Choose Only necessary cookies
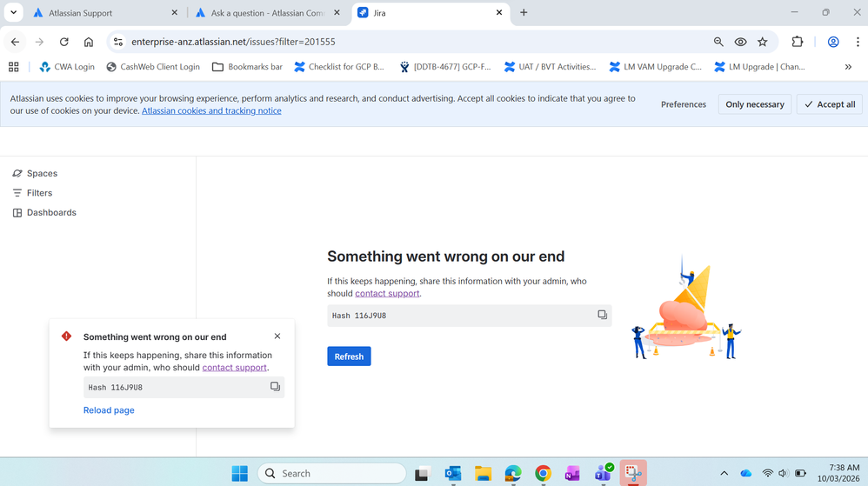 pos(755,104)
